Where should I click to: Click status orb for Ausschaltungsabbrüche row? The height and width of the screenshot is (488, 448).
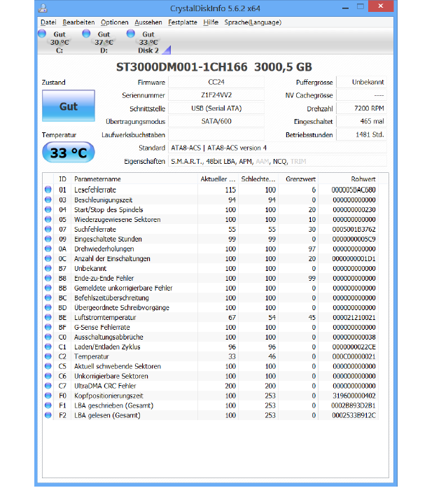[48, 337]
